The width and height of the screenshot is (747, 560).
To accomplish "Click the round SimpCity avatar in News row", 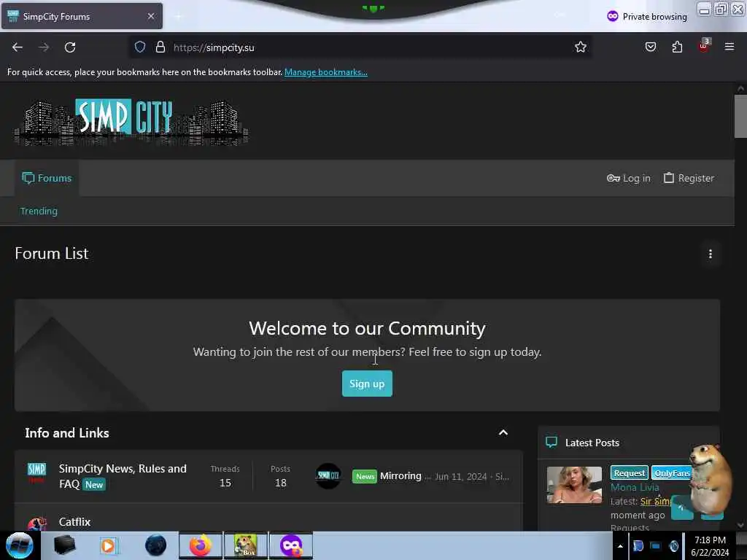I will 328,475.
